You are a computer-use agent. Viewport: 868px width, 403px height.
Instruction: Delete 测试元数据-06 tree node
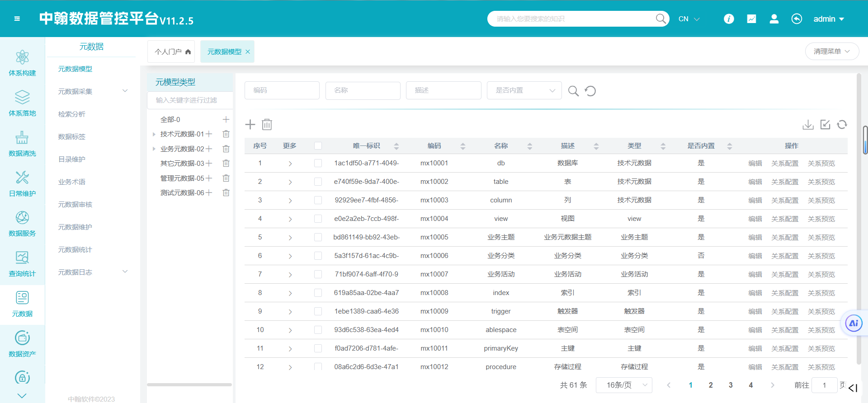[x=226, y=192]
